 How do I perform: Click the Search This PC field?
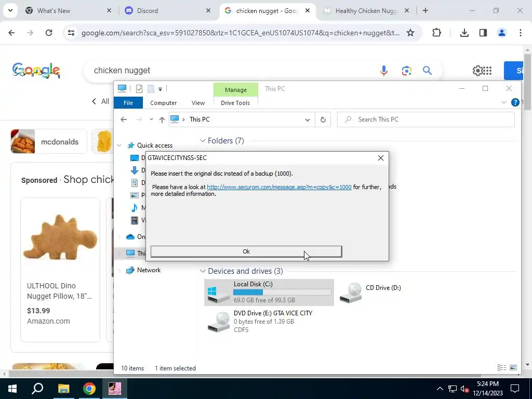pyautogui.click(x=426, y=119)
